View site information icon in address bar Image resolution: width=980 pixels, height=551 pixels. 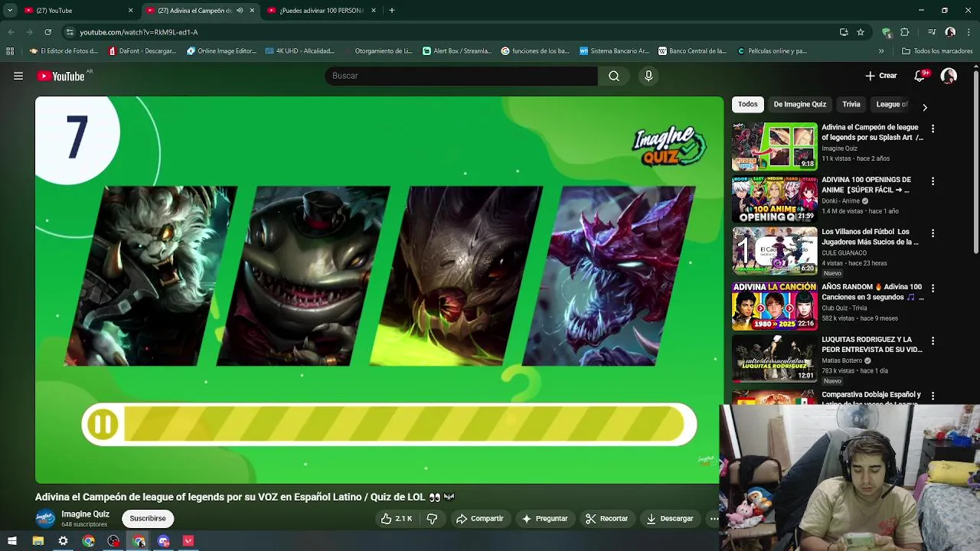coord(70,32)
